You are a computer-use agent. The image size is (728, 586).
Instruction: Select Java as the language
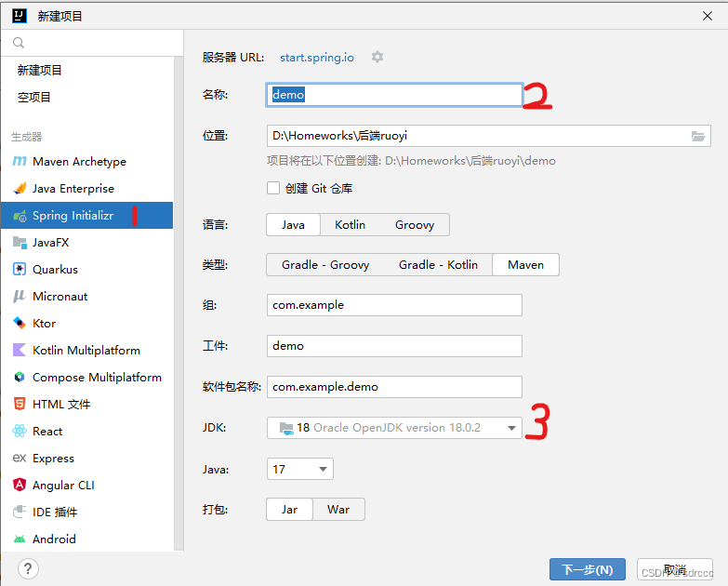(x=293, y=225)
